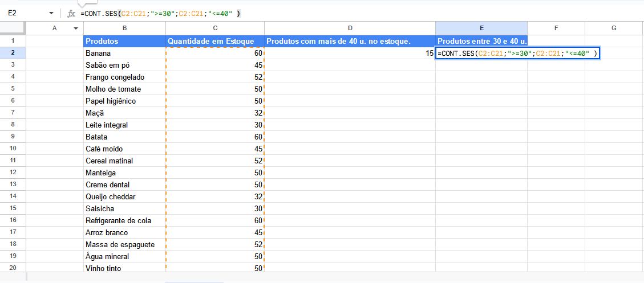
Task: Click the 'Produtos entre 30 e 40 u.' header
Action: pyautogui.click(x=481, y=41)
